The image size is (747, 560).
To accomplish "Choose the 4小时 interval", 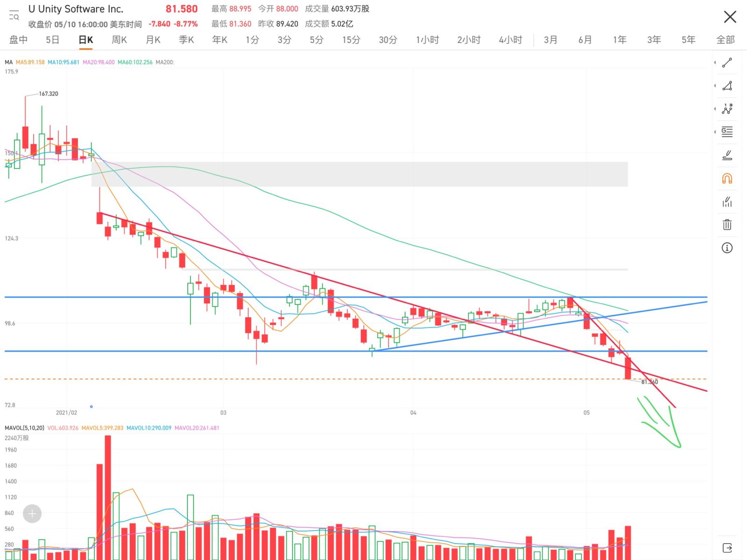I will pyautogui.click(x=510, y=40).
